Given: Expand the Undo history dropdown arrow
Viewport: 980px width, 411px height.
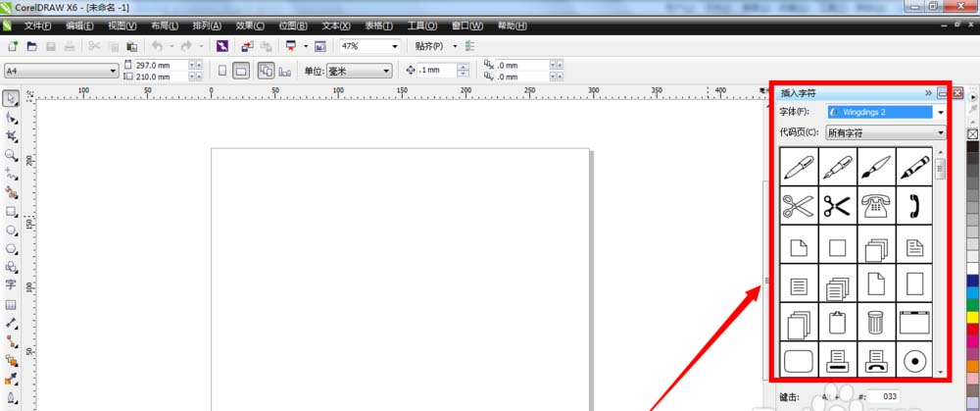Looking at the screenshot, I should pos(171,46).
